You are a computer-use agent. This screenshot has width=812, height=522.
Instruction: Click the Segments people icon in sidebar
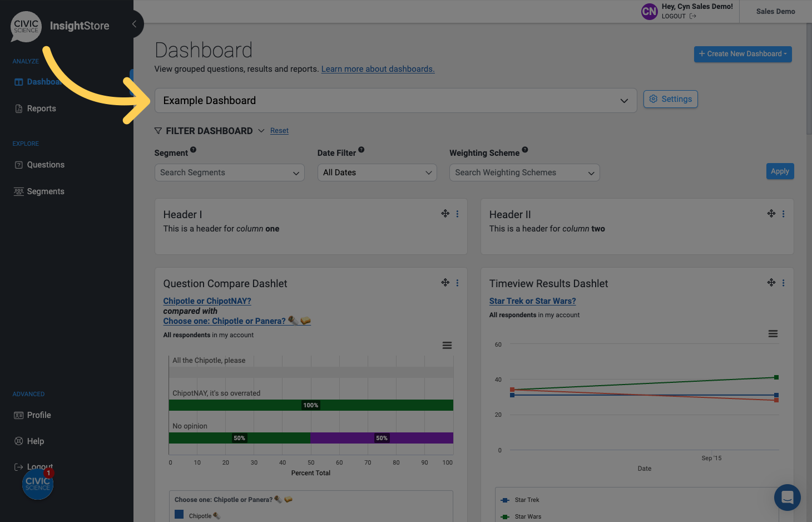(19, 191)
